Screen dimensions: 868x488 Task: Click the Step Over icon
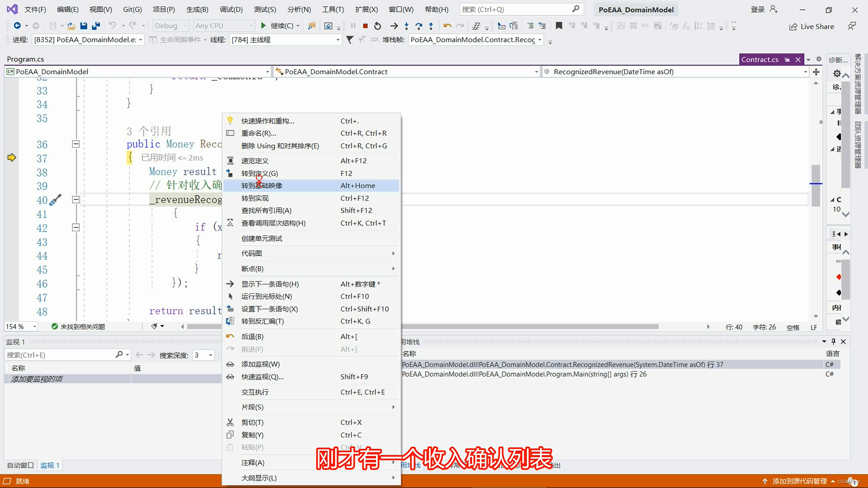click(419, 26)
